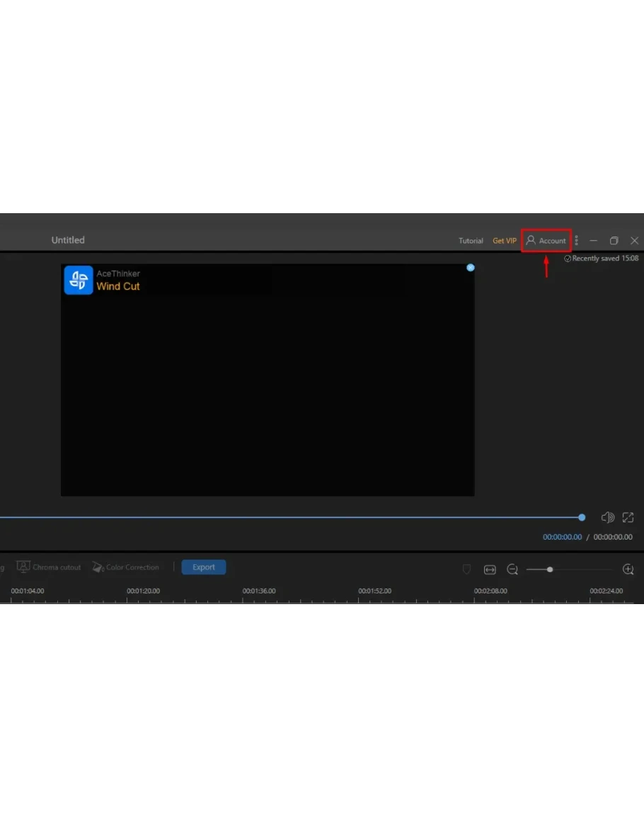Viewport: 644px width, 818px height.
Task: Click the Untitled project title
Action: [68, 240]
